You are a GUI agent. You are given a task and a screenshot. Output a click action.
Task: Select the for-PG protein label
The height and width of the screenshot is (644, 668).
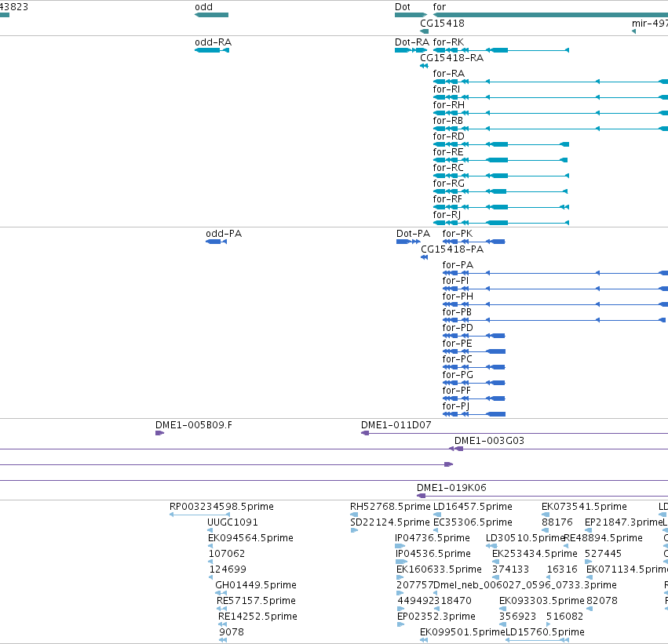(458, 375)
